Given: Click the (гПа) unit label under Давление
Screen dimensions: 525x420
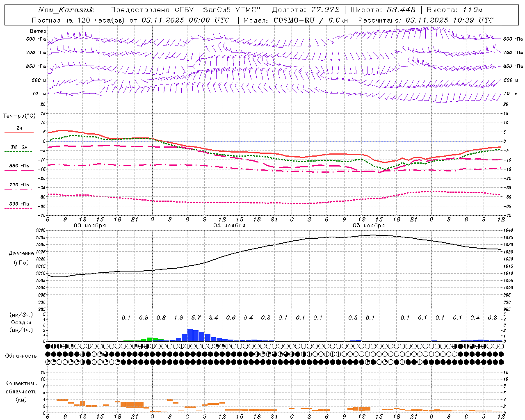Looking at the screenshot, I should [21, 263].
